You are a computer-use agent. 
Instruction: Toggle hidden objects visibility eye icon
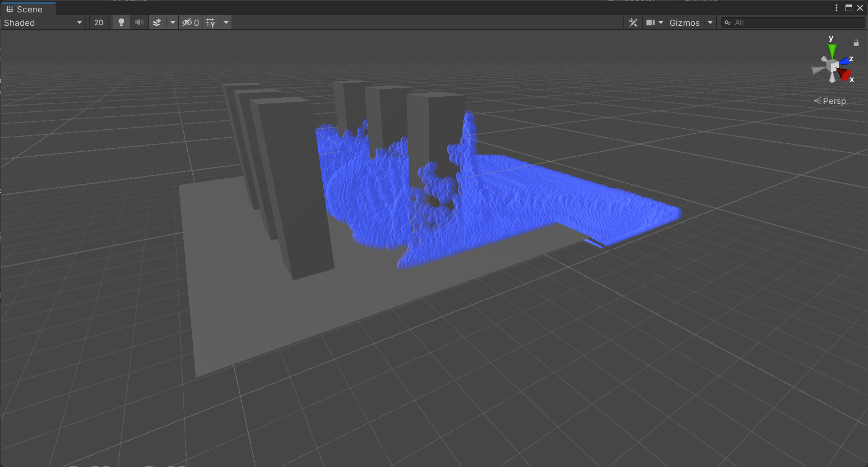click(190, 22)
